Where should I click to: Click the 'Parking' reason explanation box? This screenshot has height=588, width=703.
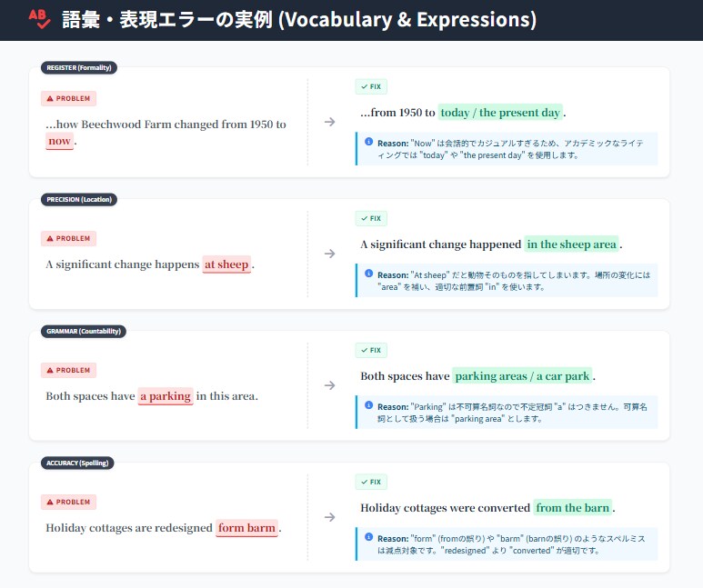click(507, 413)
